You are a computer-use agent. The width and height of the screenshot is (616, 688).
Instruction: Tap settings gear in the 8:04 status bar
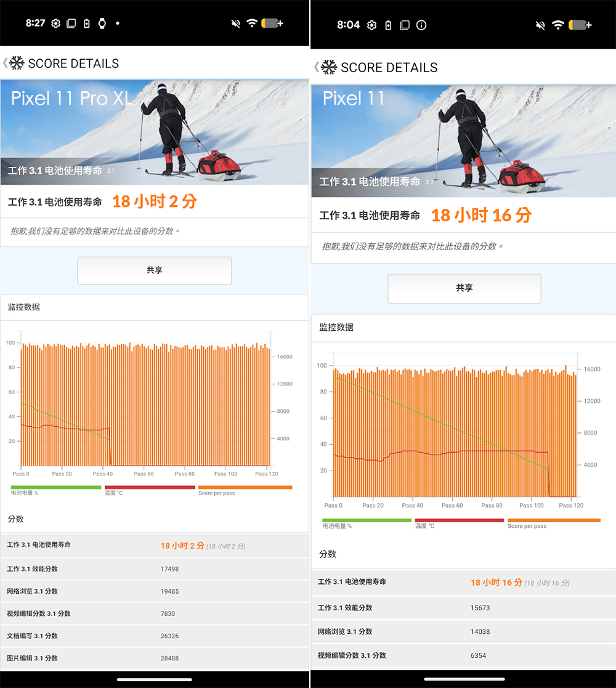click(x=371, y=25)
